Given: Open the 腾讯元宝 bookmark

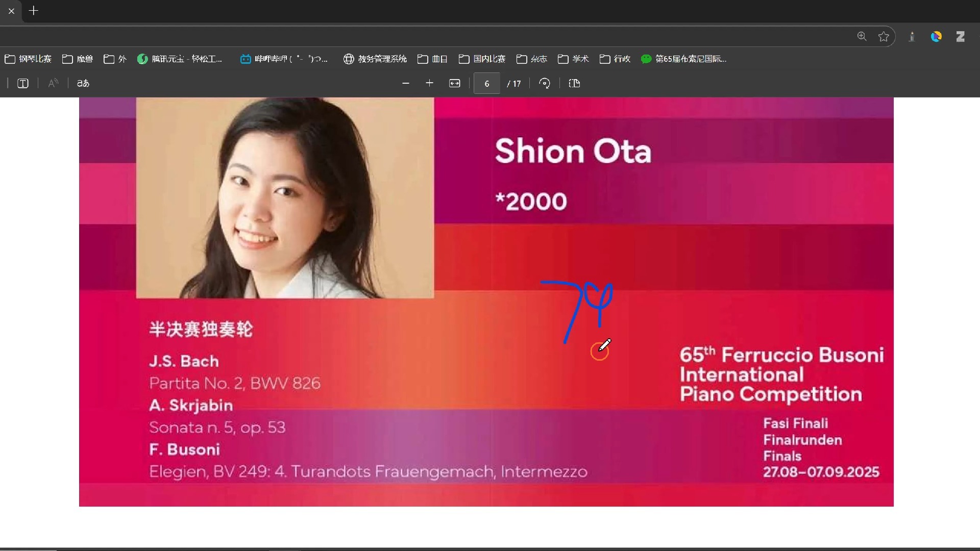Looking at the screenshot, I should pos(180,59).
